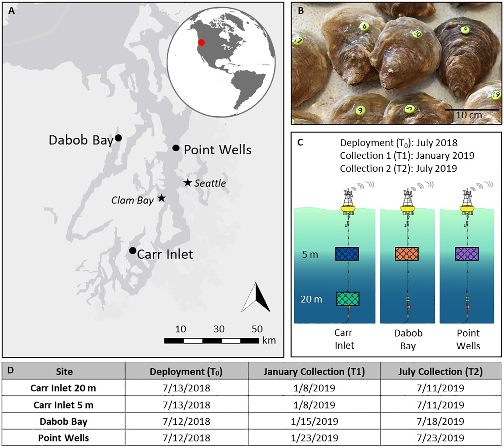Viewport: 504px width, 448px height.
Task: Select the Carr Inlet 20 m table row label
Action: pos(63,388)
